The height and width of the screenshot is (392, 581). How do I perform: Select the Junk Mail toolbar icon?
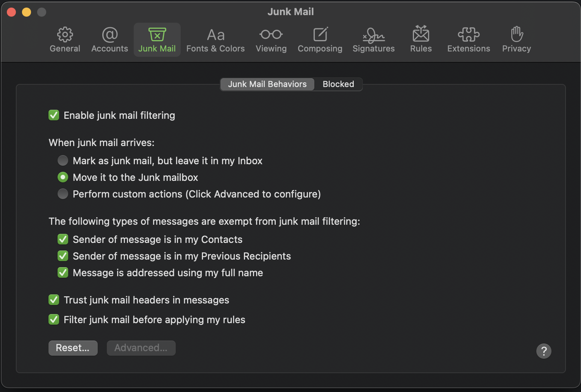[157, 40]
